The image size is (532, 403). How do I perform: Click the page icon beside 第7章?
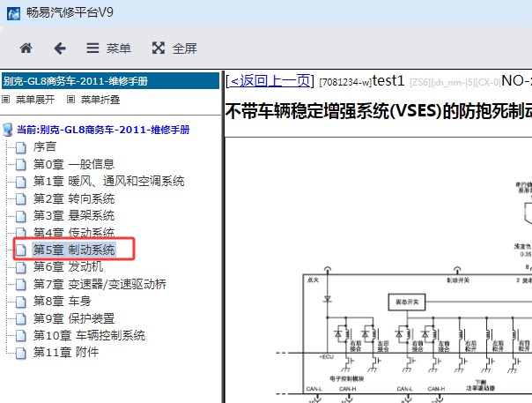pos(20,285)
